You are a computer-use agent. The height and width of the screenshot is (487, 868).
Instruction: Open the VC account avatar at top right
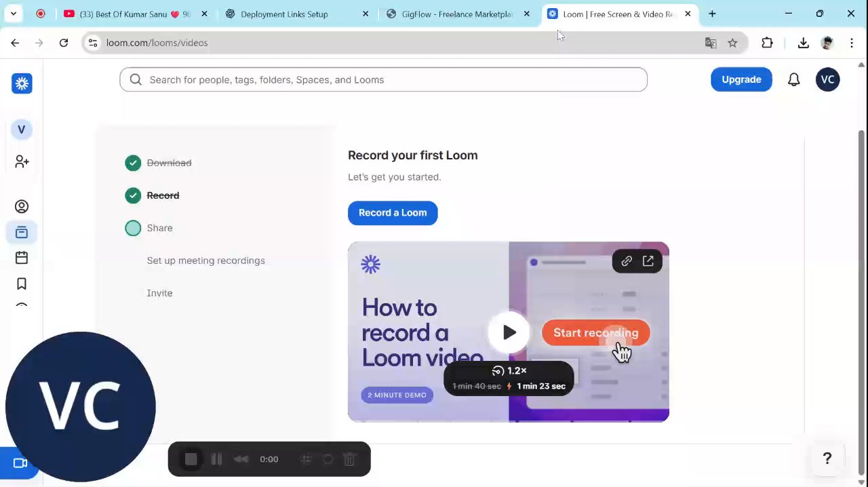(x=828, y=79)
